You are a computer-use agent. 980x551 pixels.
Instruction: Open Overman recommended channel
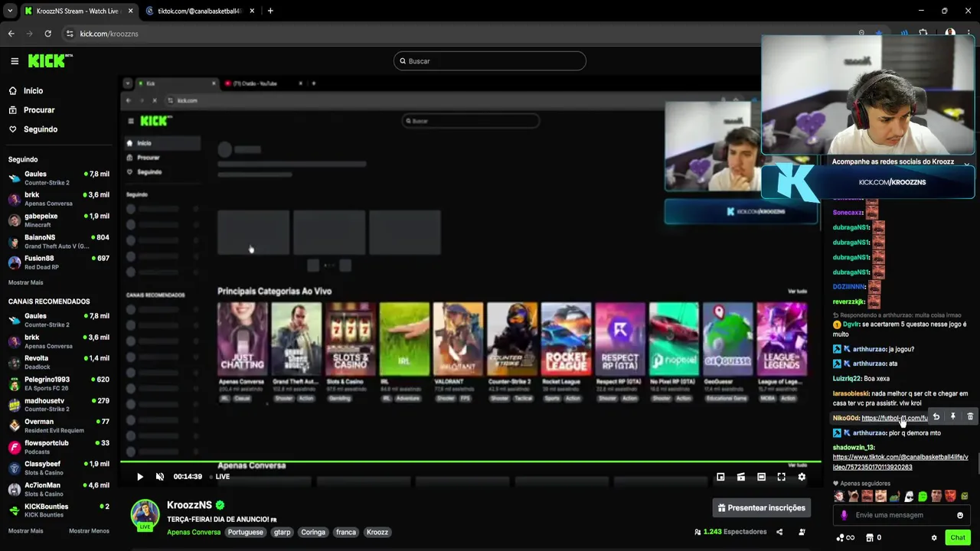point(59,425)
